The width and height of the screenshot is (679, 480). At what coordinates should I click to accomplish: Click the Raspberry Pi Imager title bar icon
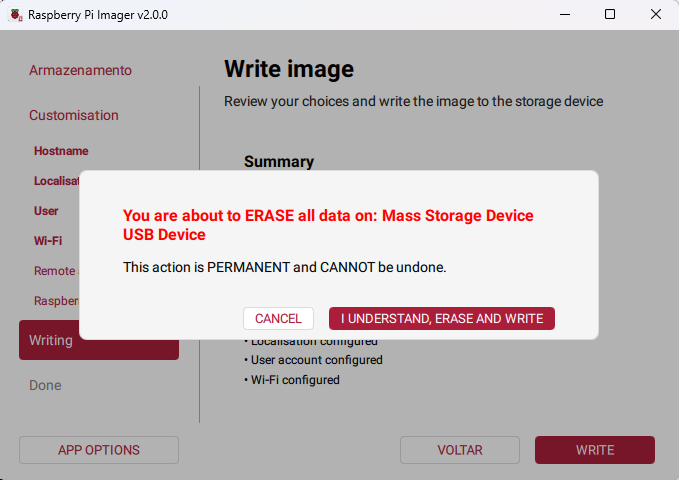(x=15, y=15)
